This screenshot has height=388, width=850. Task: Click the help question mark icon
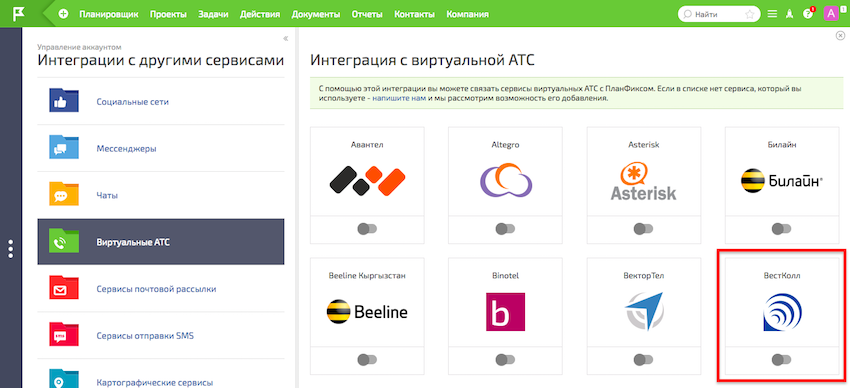pos(808,15)
